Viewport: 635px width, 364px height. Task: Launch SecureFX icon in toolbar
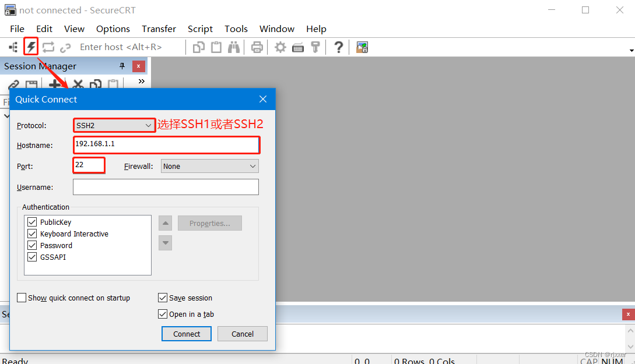click(362, 47)
